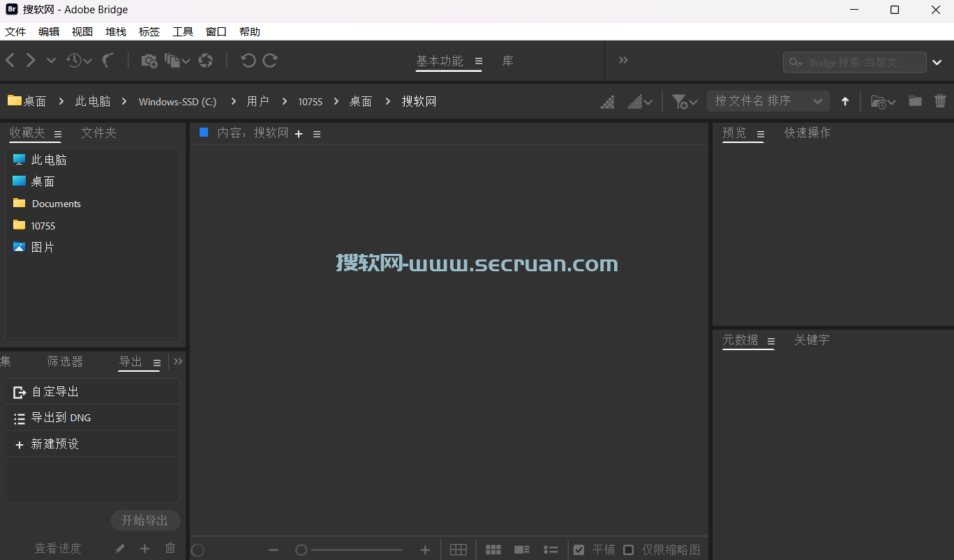
Task: Edit export preset pencil icon
Action: pyautogui.click(x=120, y=549)
